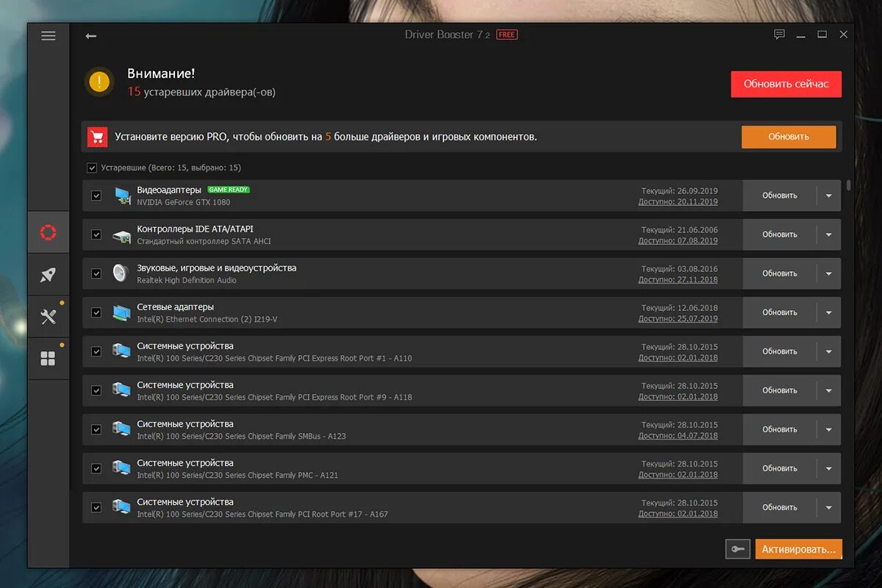This screenshot has height=588, width=882.
Task: Click the PCI Express Root Port #9 icon
Action: (x=121, y=390)
